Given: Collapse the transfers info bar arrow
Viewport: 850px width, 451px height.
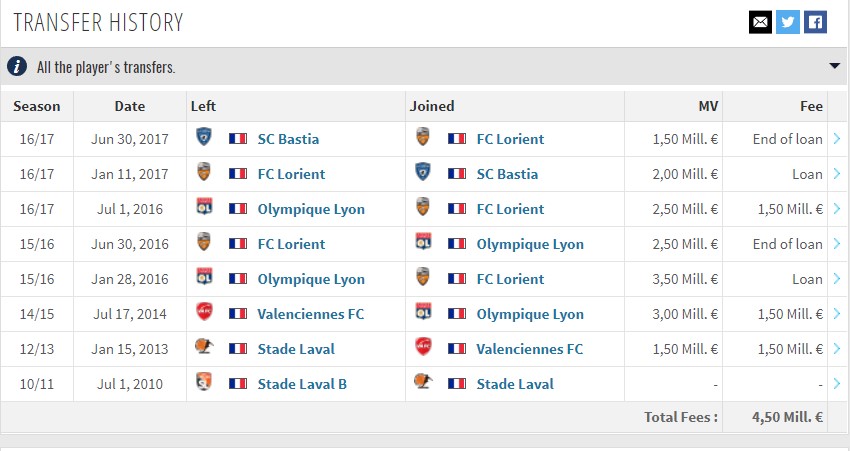Looking at the screenshot, I should 834,66.
